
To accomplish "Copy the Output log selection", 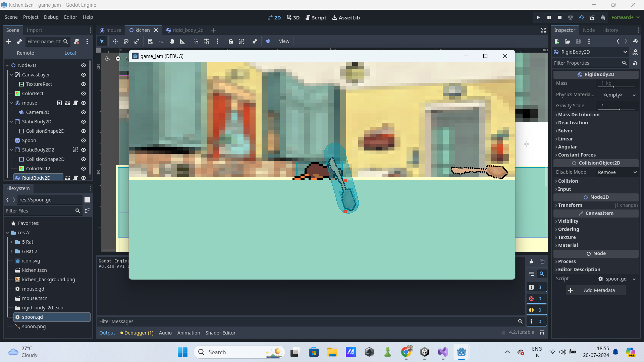I will [x=542, y=261].
